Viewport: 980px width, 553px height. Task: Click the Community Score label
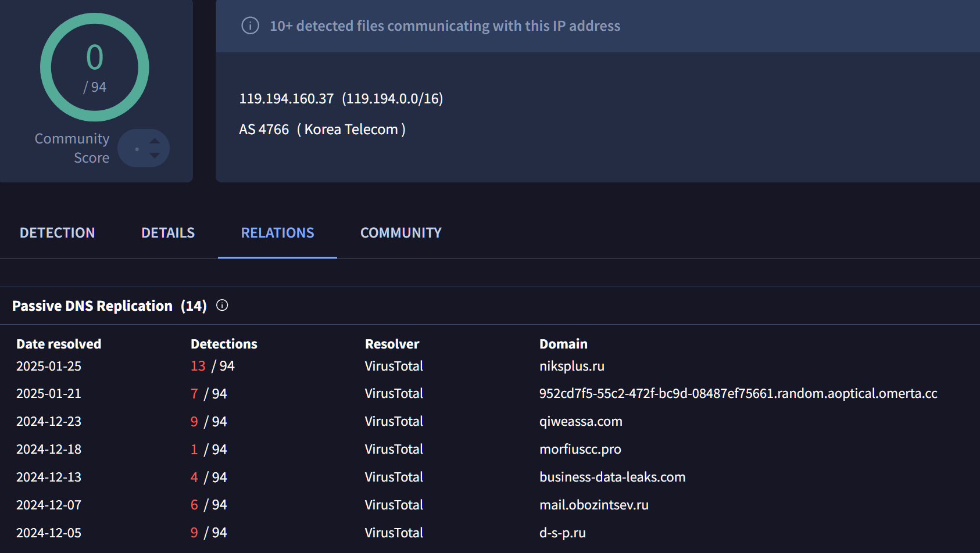[71, 148]
